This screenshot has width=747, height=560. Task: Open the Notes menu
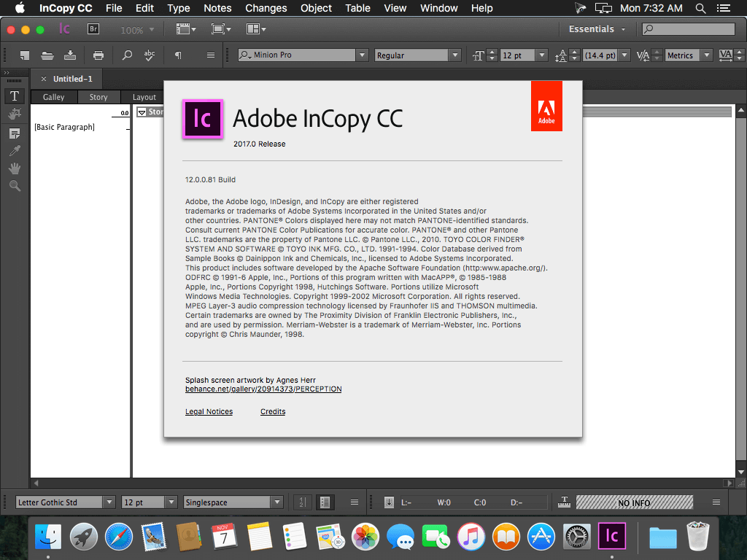[217, 8]
